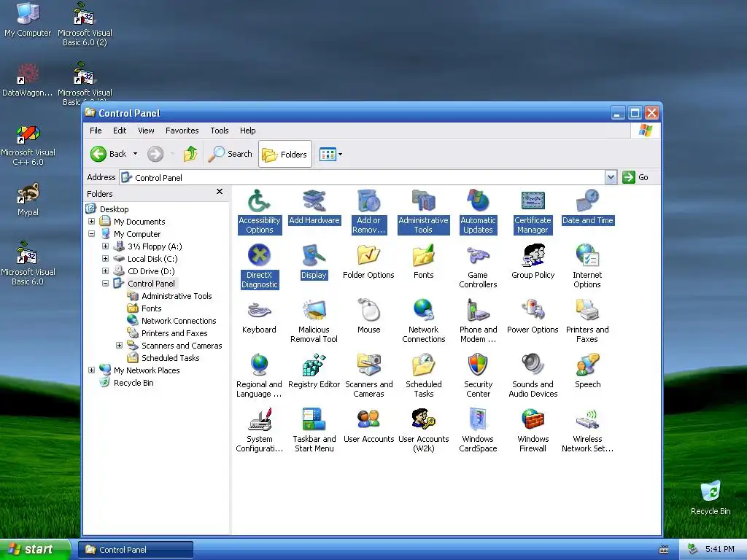Open the Address bar dropdown

[611, 177]
